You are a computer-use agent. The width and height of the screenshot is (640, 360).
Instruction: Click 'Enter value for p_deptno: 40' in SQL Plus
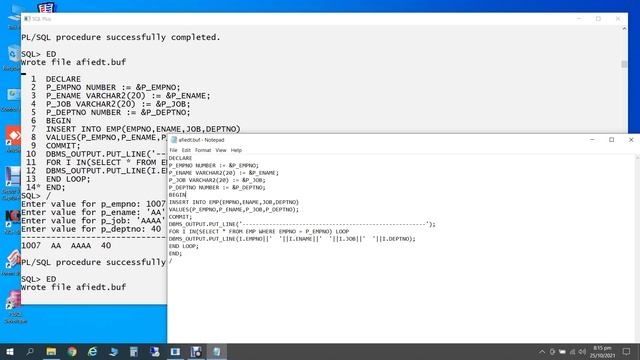point(91,229)
